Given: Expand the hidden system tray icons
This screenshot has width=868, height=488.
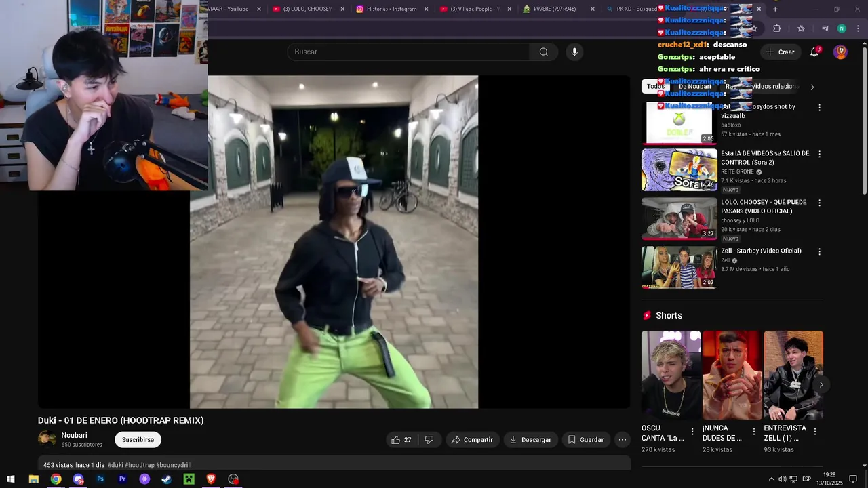Looking at the screenshot, I should 771,479.
